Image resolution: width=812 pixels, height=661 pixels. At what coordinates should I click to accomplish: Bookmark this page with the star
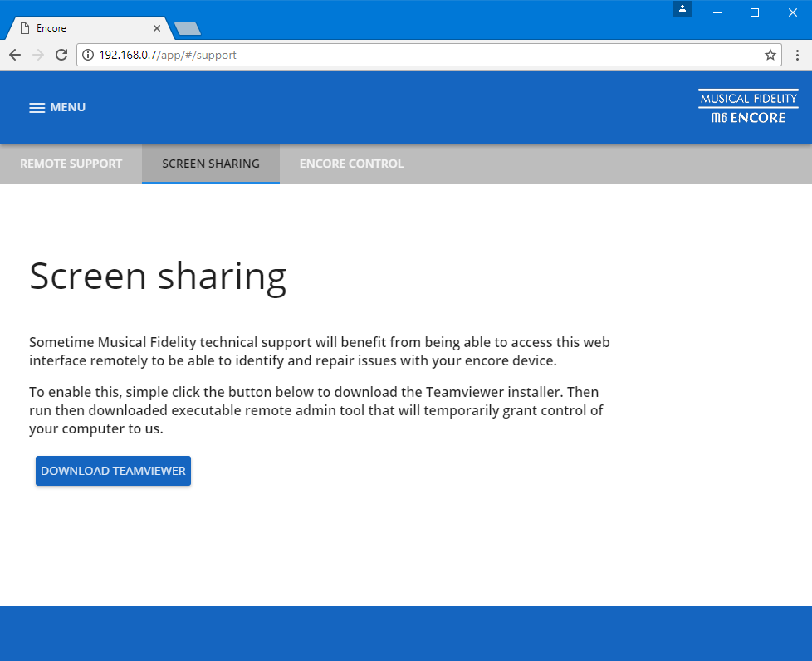(x=770, y=55)
